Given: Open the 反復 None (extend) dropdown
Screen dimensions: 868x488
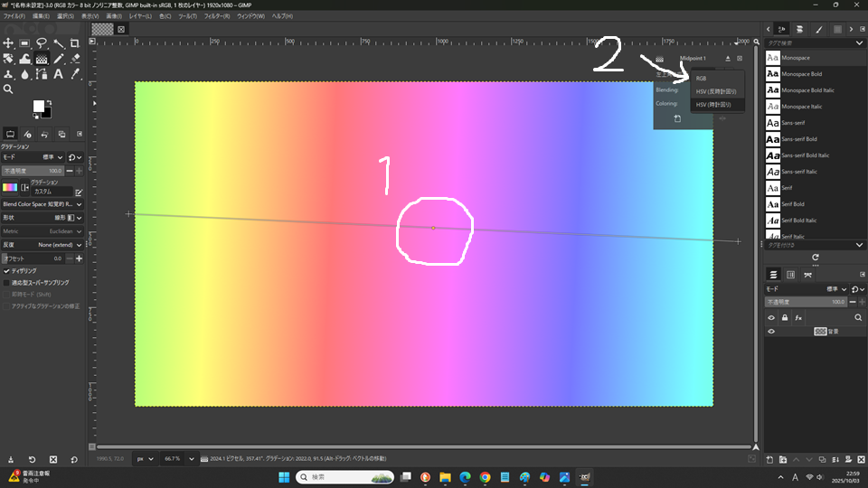Looking at the screenshot, I should pos(54,245).
